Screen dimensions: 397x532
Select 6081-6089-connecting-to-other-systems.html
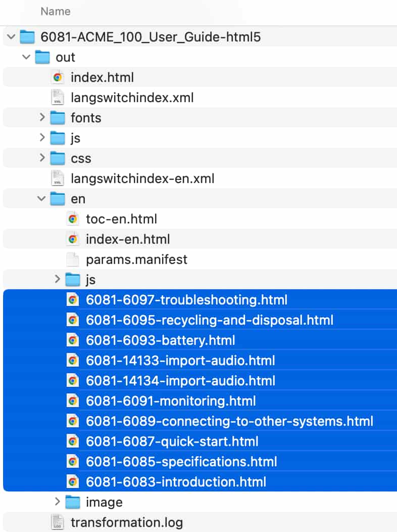(229, 421)
